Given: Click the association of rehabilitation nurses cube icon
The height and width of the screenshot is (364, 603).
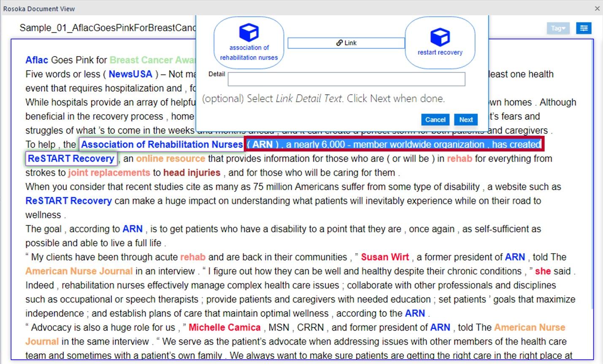Looking at the screenshot, I should coord(249,32).
